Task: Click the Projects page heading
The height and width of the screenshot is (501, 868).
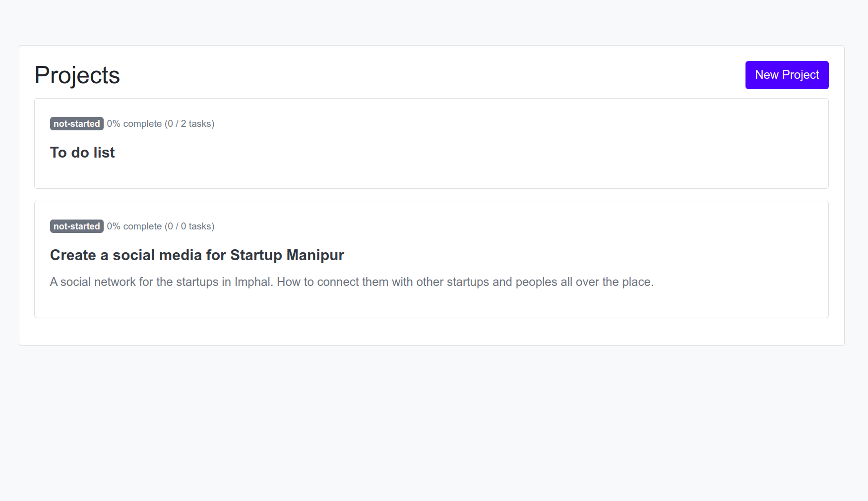Action: click(x=77, y=75)
